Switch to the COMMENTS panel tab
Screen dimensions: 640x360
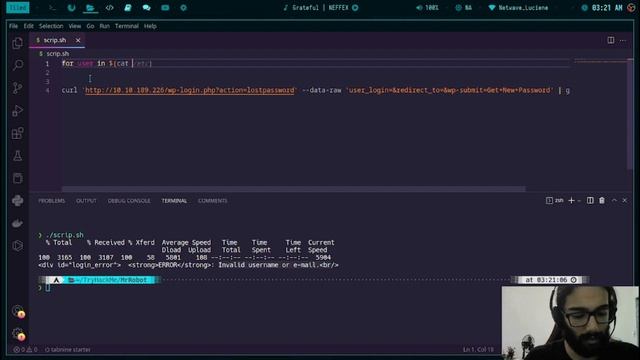[x=213, y=201]
